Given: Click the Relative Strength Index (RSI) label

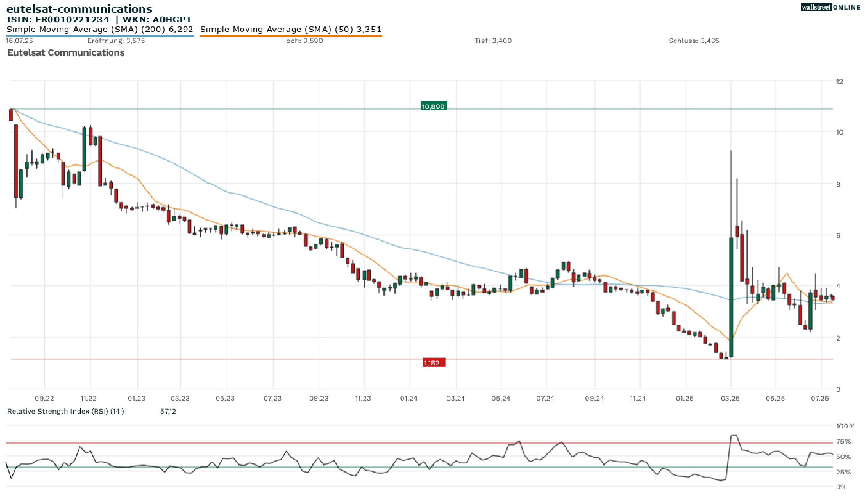Looking at the screenshot, I should pos(66,411).
